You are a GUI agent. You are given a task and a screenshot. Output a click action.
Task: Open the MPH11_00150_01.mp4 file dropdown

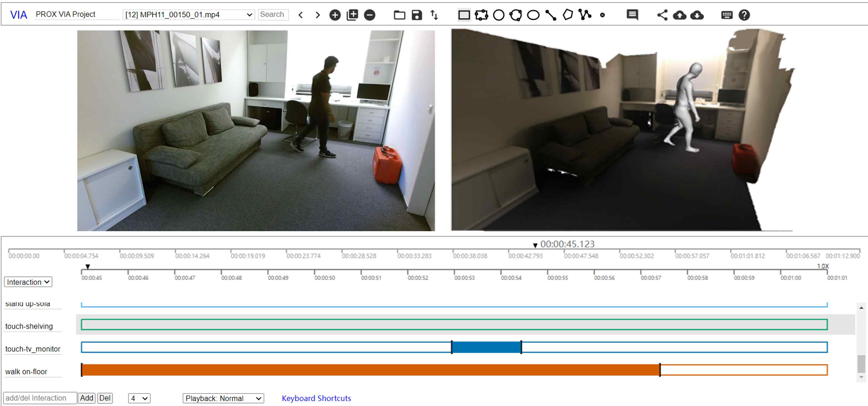(189, 15)
